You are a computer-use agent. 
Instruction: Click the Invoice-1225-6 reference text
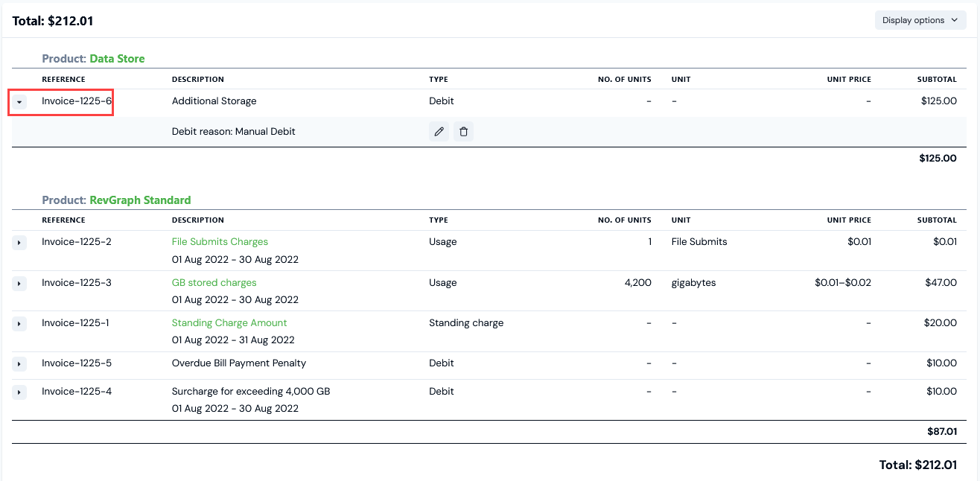click(x=77, y=101)
